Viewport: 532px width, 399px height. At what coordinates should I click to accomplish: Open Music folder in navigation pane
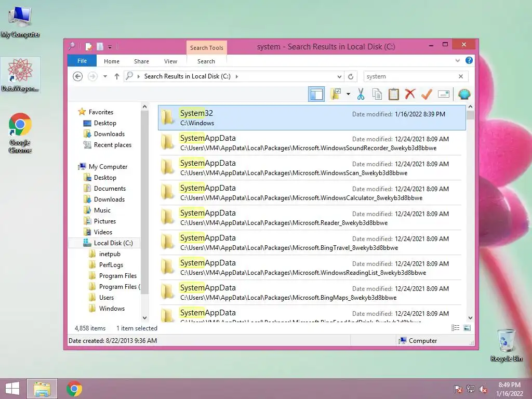102,210
